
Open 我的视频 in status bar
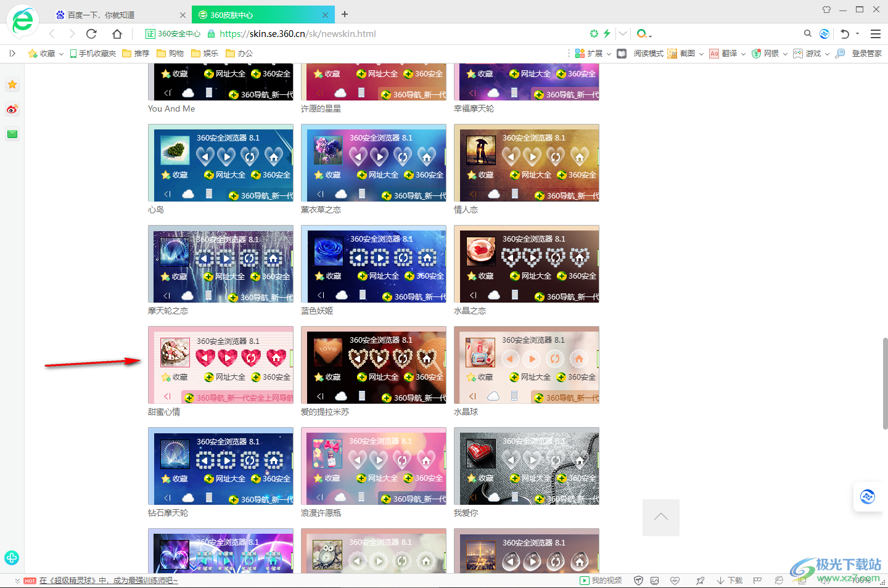click(x=601, y=581)
